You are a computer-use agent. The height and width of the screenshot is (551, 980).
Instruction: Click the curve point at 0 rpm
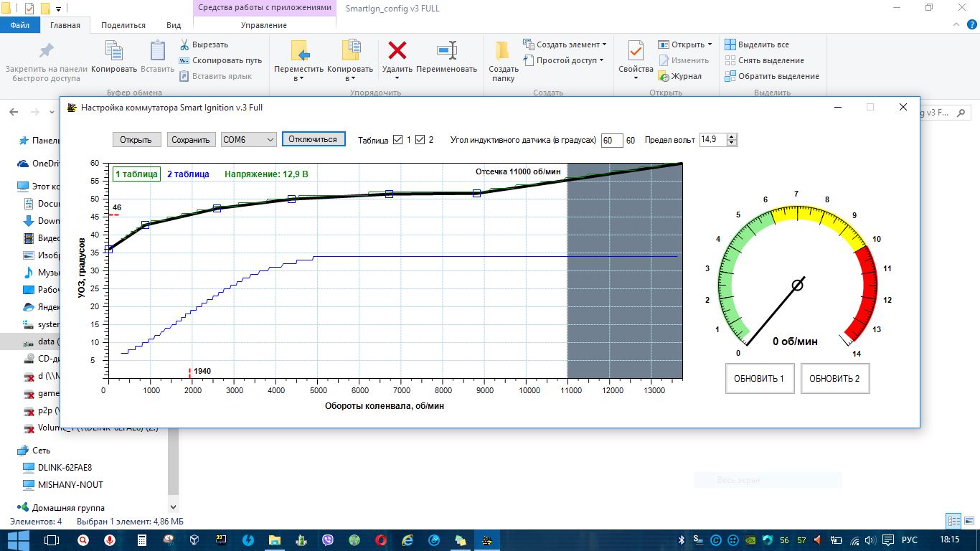[108, 249]
